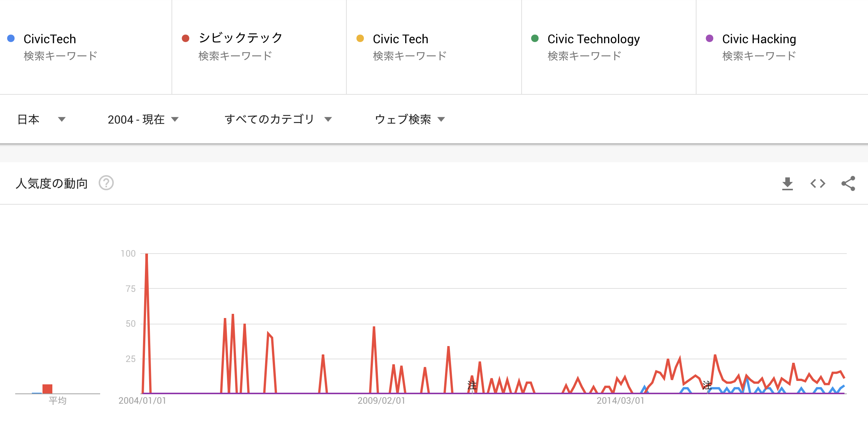Select the シビックテック search term
This screenshot has height=445, width=868.
tap(241, 38)
